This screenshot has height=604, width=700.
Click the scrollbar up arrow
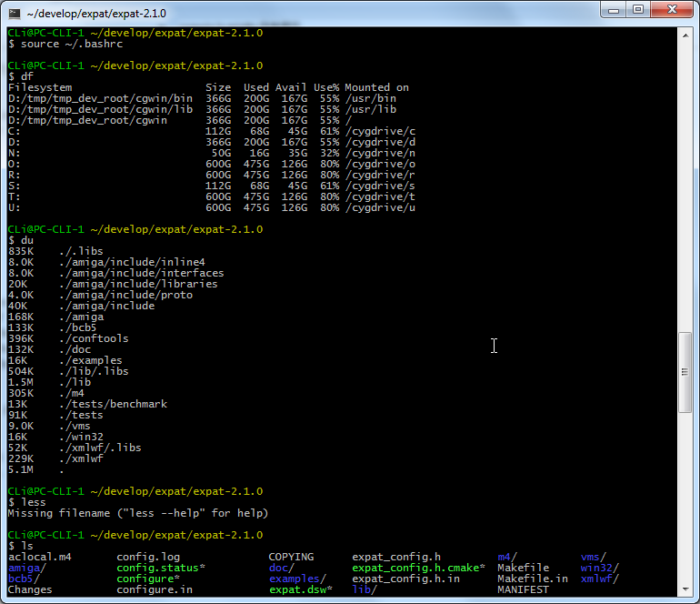pos(685,35)
